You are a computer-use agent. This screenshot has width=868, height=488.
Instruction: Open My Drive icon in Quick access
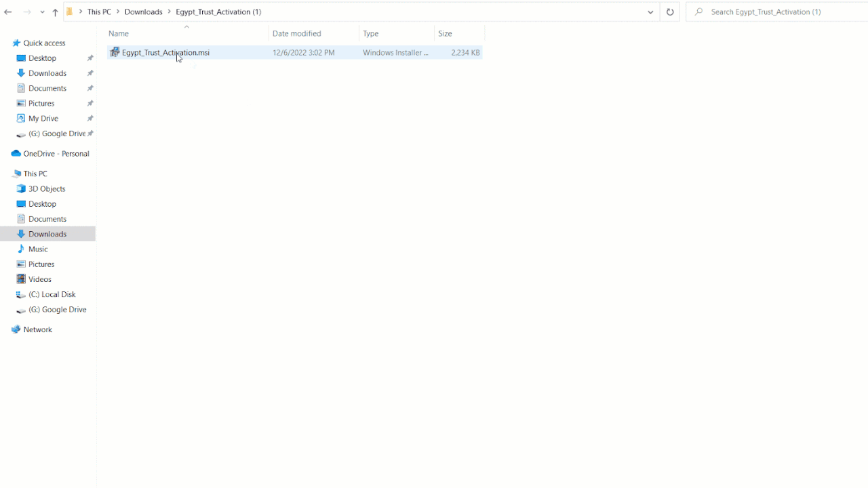21,119
